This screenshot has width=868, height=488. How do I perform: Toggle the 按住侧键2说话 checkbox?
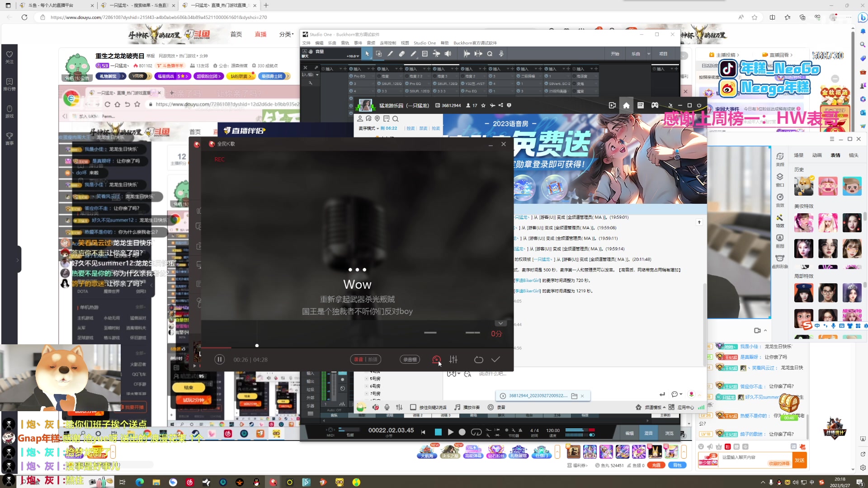[x=413, y=407]
